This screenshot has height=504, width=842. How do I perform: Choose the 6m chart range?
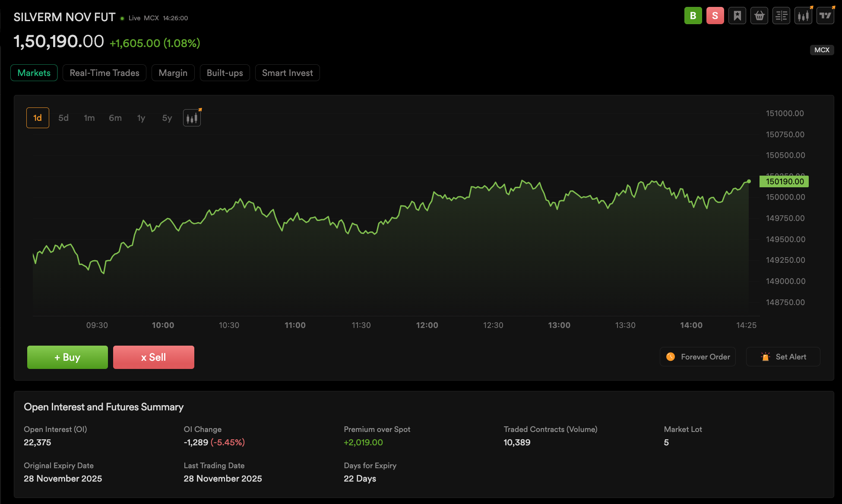pyautogui.click(x=115, y=118)
